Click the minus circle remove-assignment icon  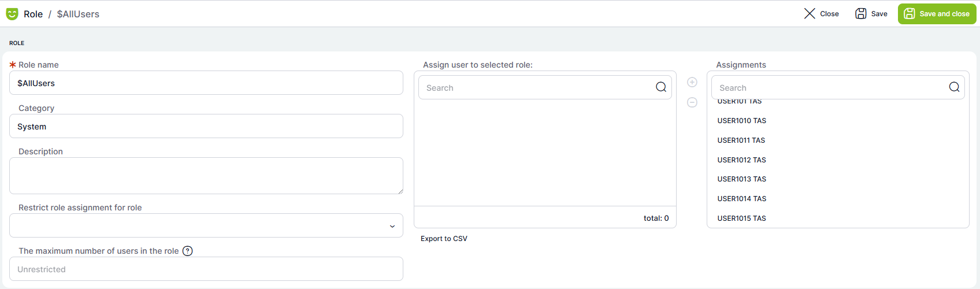[x=692, y=102]
